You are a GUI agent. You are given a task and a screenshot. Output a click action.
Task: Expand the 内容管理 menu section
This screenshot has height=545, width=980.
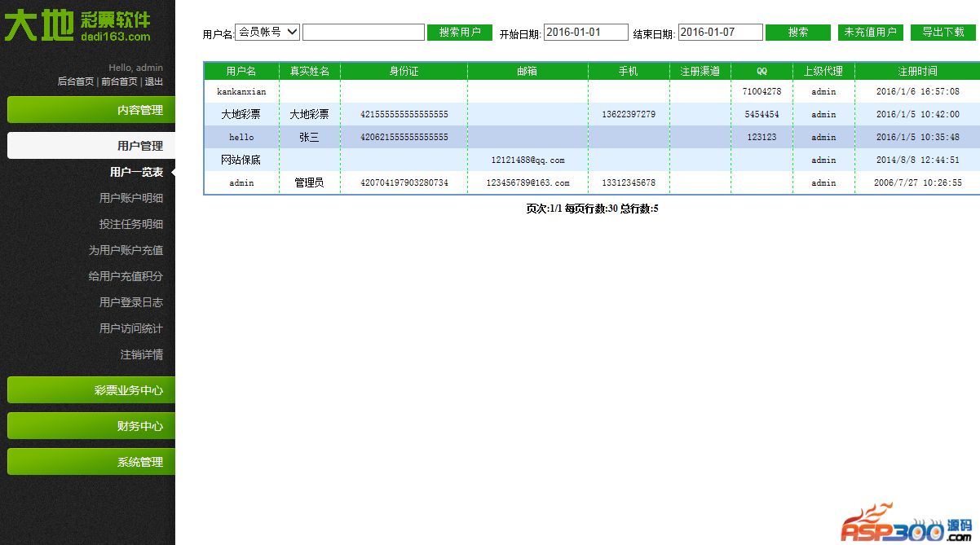point(91,110)
